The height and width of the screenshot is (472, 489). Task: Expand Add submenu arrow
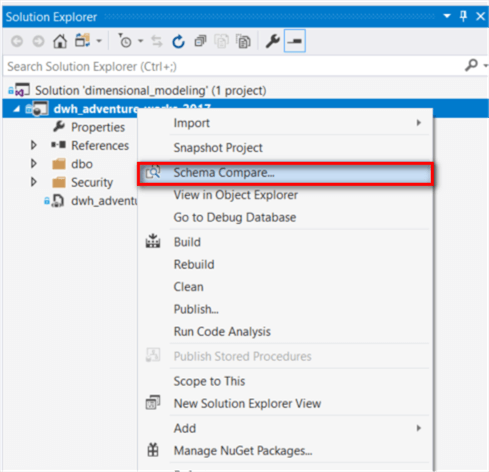[x=419, y=428]
